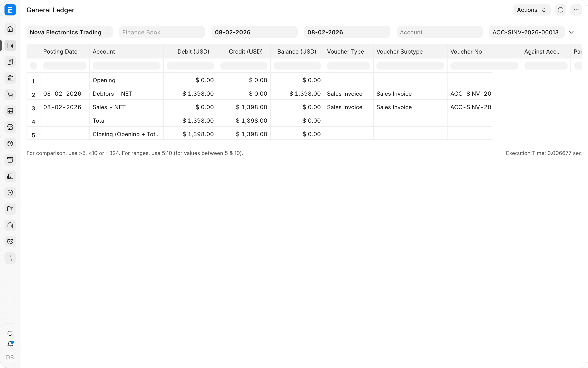This screenshot has height=368, width=588.
Task: Click the Account filter field
Action: [440, 32]
